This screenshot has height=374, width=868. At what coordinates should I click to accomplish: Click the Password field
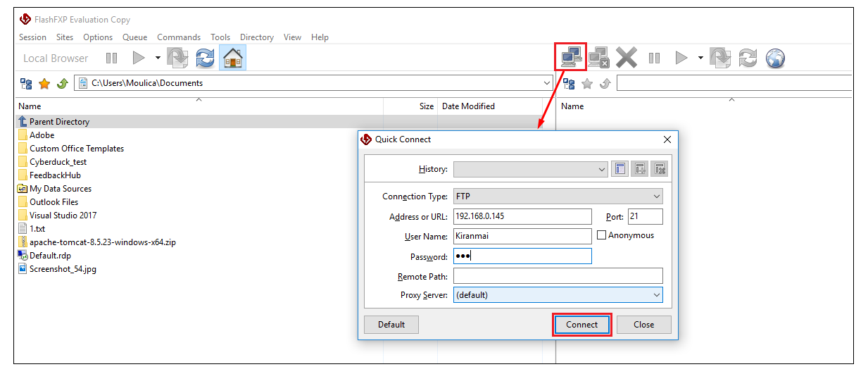click(x=522, y=256)
